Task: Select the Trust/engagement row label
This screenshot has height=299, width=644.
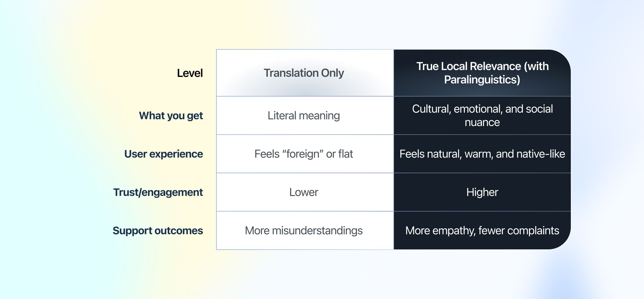Action: [158, 192]
